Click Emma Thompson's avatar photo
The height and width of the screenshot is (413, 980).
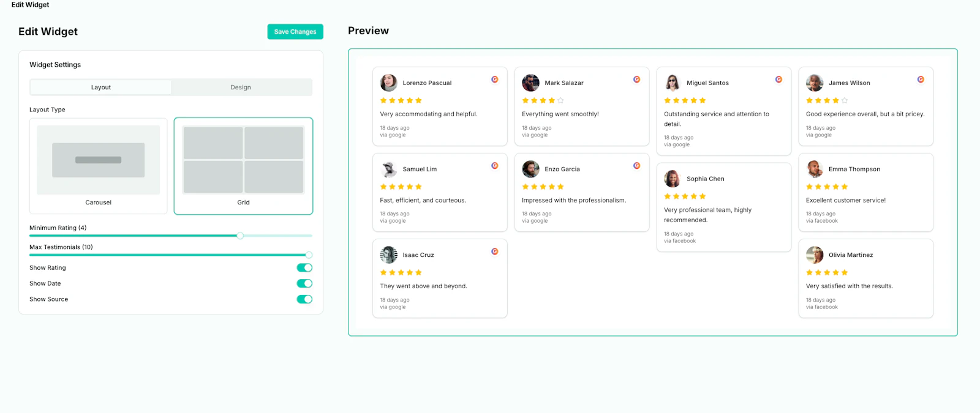tap(815, 169)
